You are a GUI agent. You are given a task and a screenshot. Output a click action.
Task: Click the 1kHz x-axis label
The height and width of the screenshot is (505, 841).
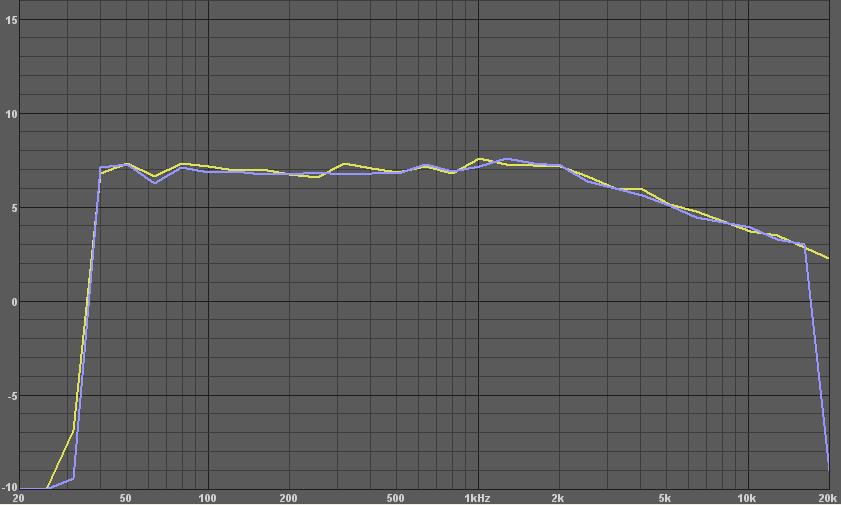click(477, 499)
